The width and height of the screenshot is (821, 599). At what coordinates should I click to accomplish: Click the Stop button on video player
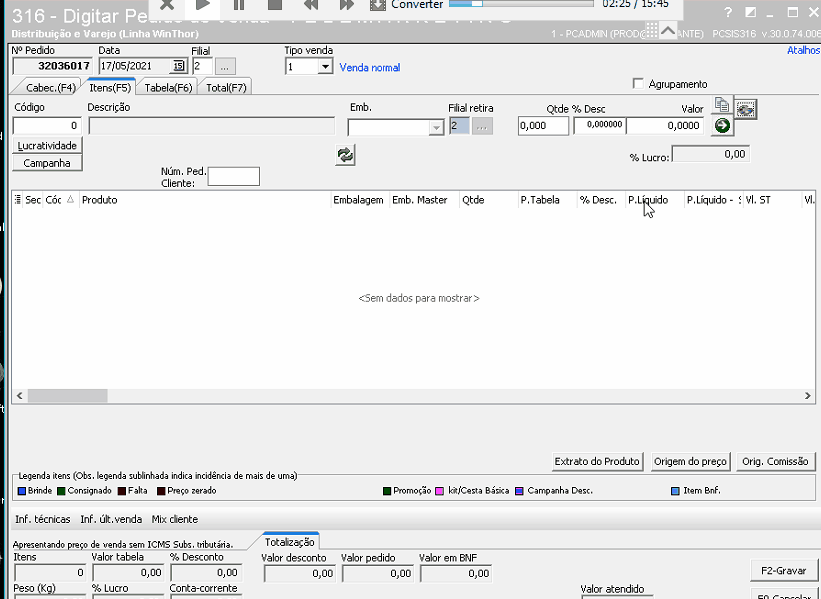275,5
